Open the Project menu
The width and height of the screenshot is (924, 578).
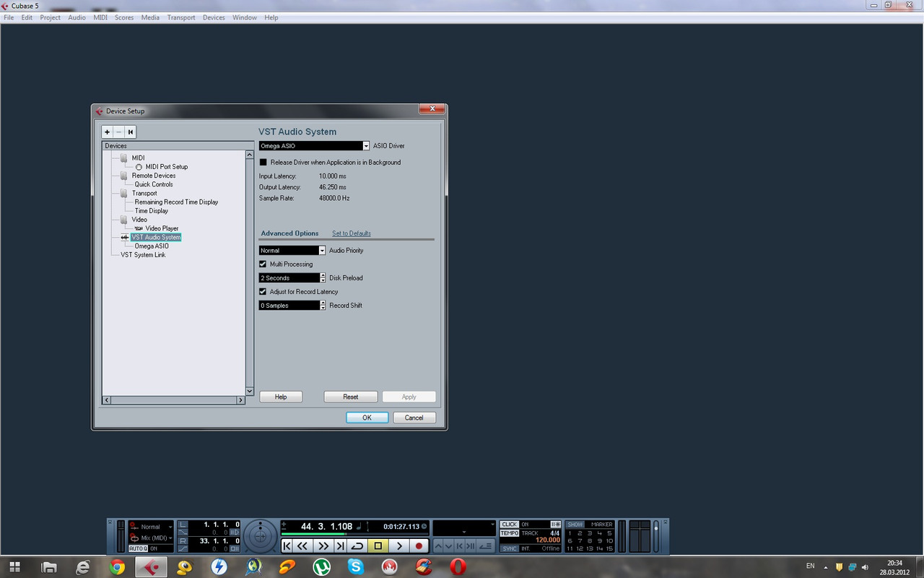click(50, 17)
